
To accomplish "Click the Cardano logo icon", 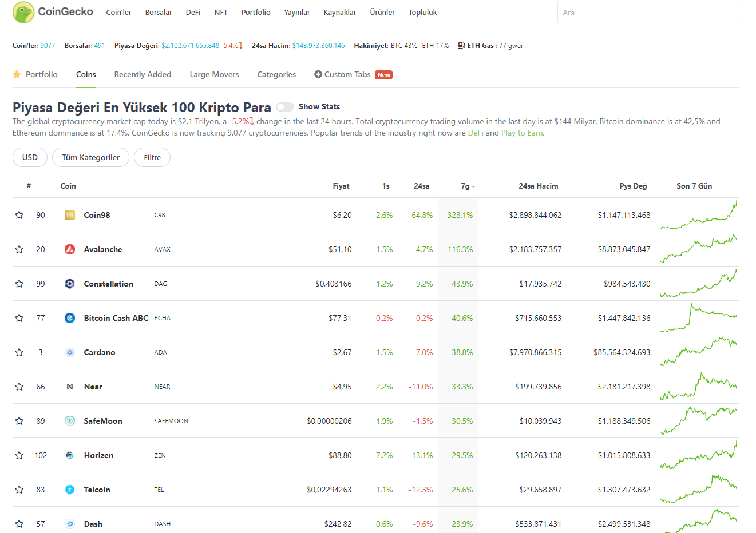I will [x=70, y=352].
